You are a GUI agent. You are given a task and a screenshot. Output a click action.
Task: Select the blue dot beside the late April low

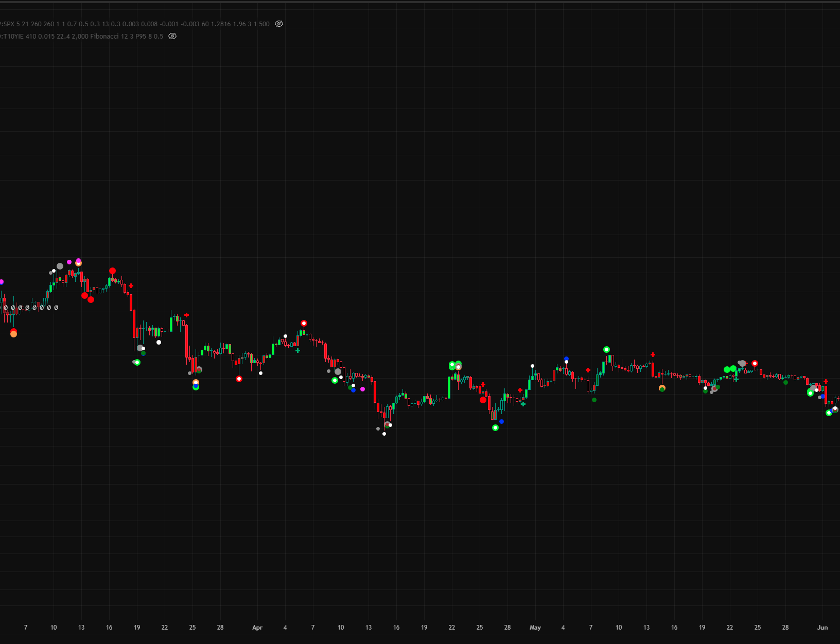tap(501, 422)
